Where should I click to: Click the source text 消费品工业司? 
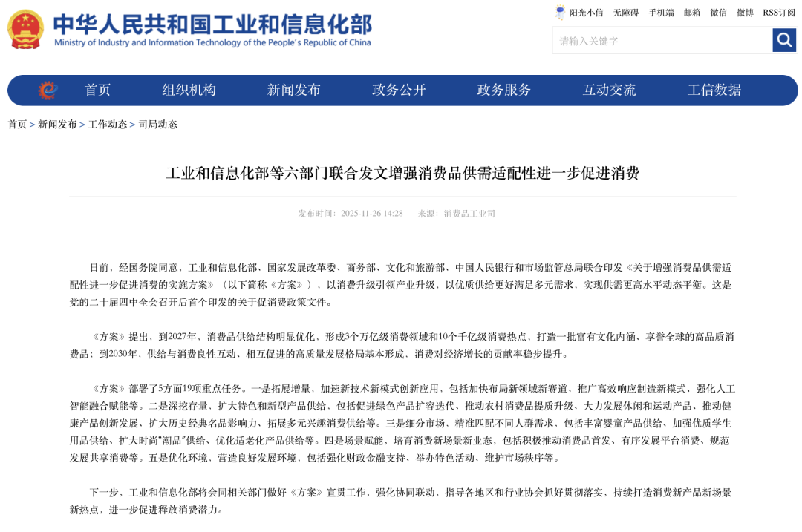pyautogui.click(x=469, y=214)
